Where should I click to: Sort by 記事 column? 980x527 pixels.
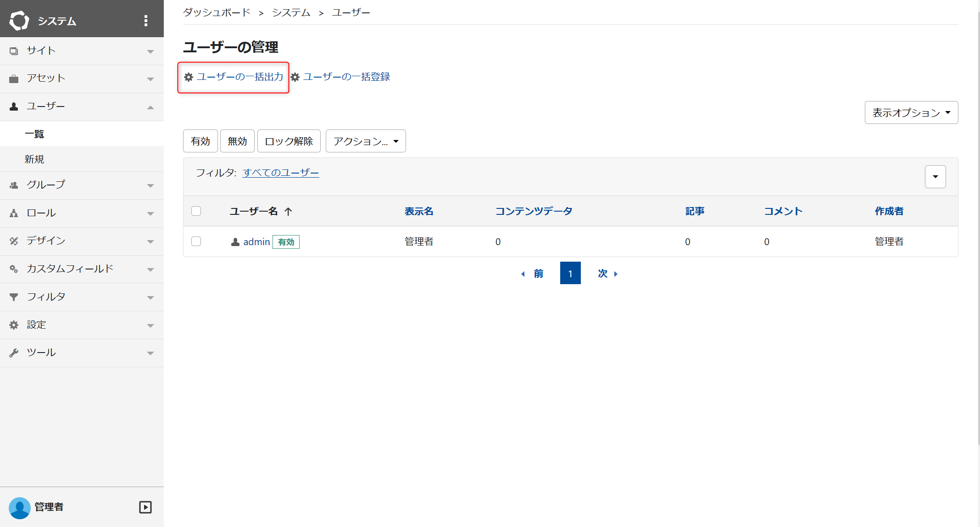click(x=695, y=211)
